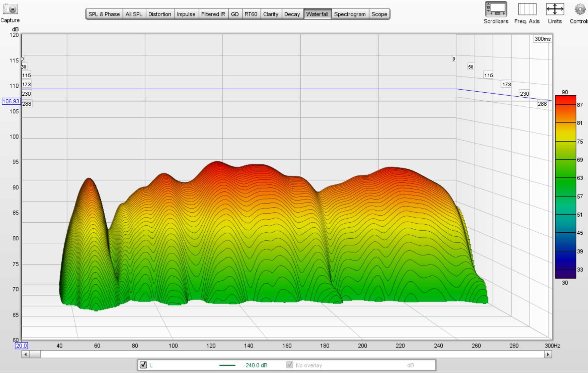Click the horizontal scrollbar thumb

tap(35, 354)
